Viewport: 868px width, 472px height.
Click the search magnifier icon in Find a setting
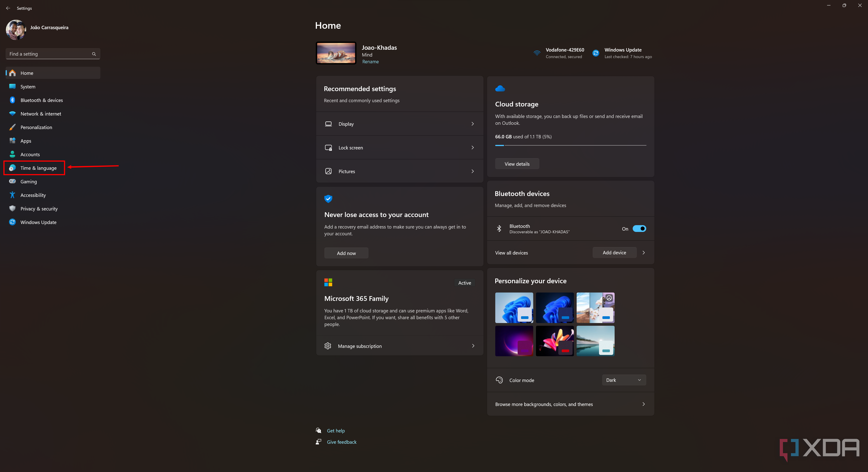coord(94,54)
